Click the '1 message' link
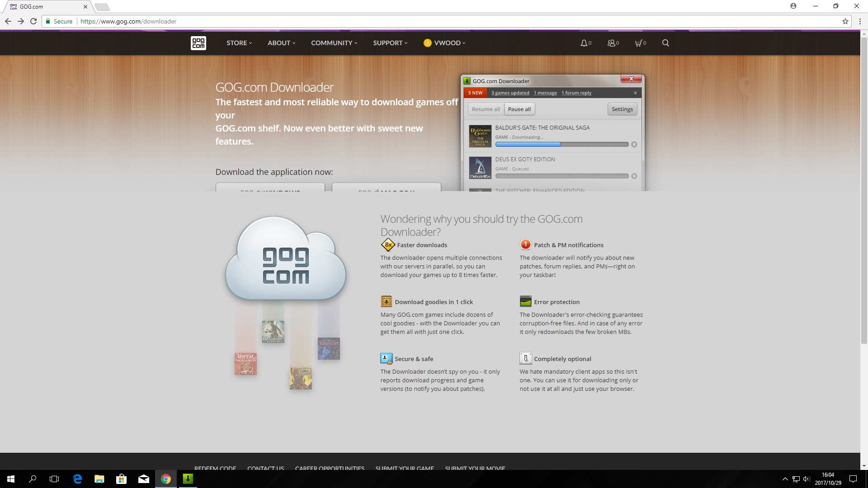The width and height of the screenshot is (868, 488). [x=545, y=93]
